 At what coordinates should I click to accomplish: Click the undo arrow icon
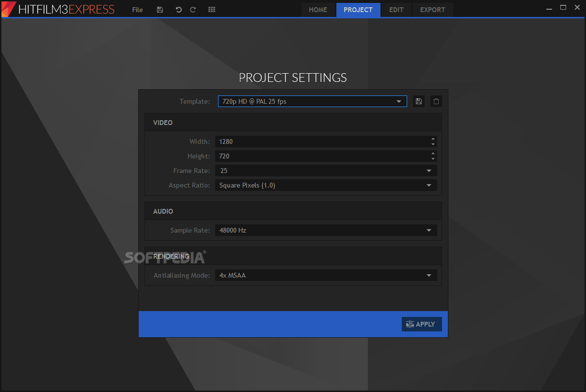178,10
